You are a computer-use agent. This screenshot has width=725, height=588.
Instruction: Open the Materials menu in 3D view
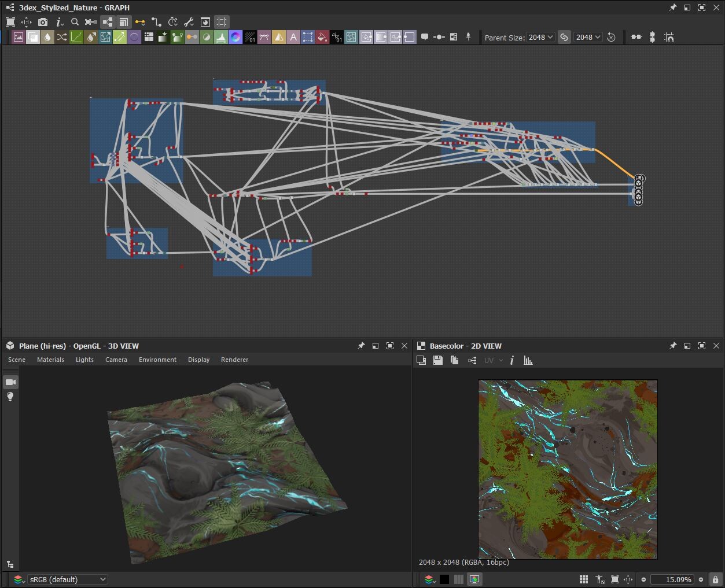click(50, 360)
